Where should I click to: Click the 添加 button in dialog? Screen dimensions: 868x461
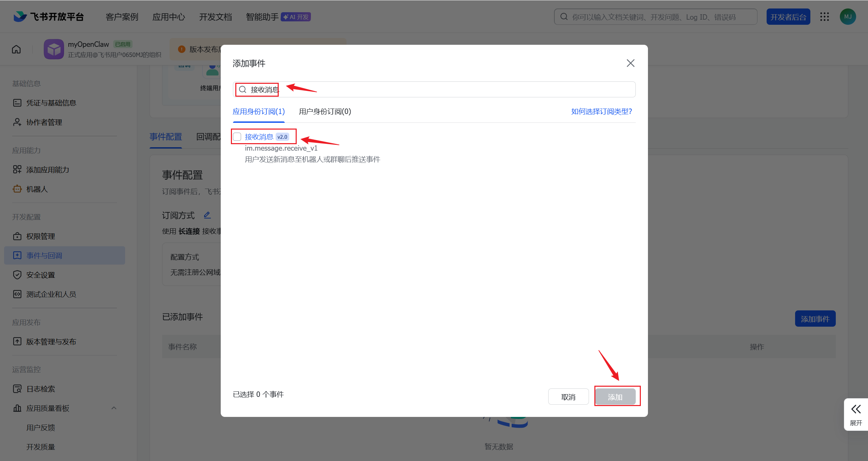[615, 397]
